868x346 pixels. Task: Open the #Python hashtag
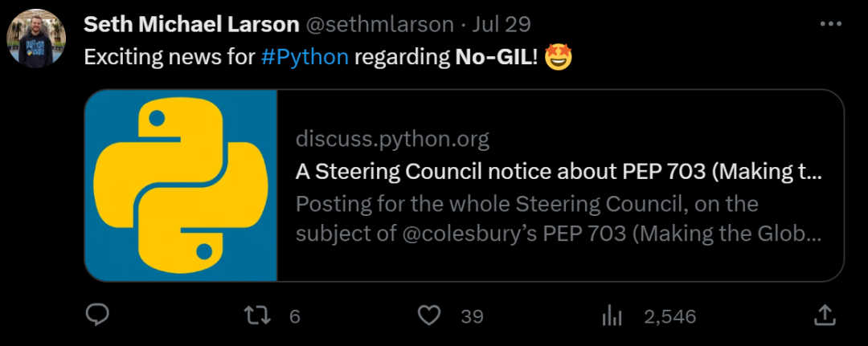click(x=305, y=58)
